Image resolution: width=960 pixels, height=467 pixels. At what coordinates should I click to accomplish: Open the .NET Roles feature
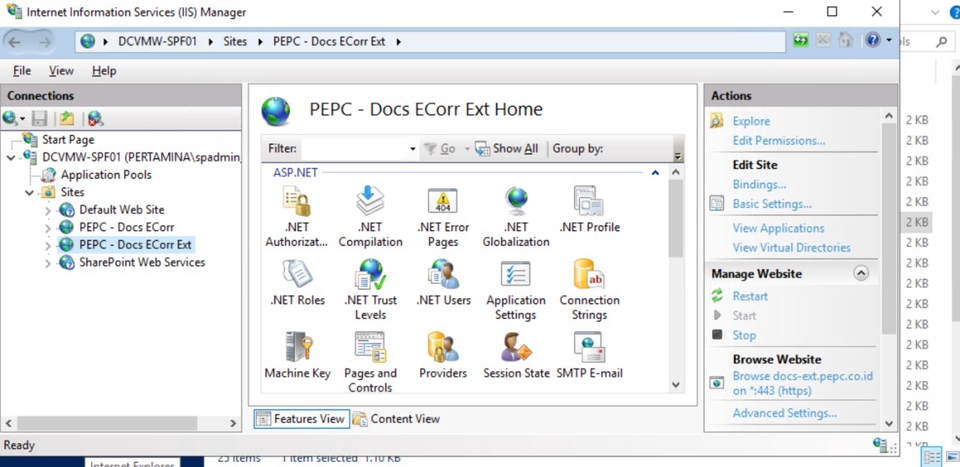[297, 283]
